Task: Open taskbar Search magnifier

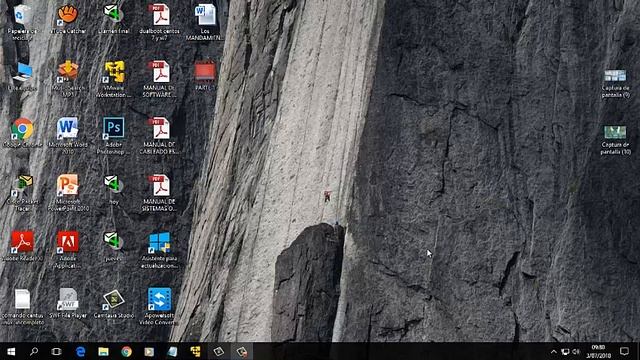Action: [34, 351]
